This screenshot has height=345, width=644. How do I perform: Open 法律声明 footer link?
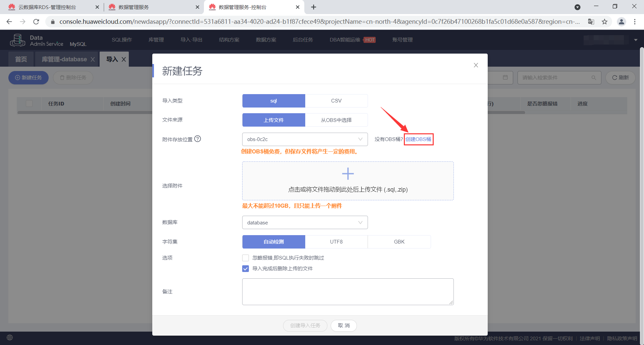click(x=590, y=338)
